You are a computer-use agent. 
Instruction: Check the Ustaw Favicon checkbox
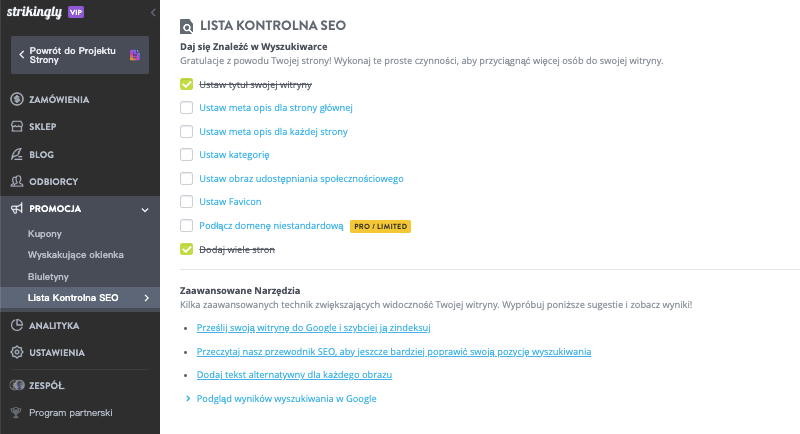coord(186,202)
